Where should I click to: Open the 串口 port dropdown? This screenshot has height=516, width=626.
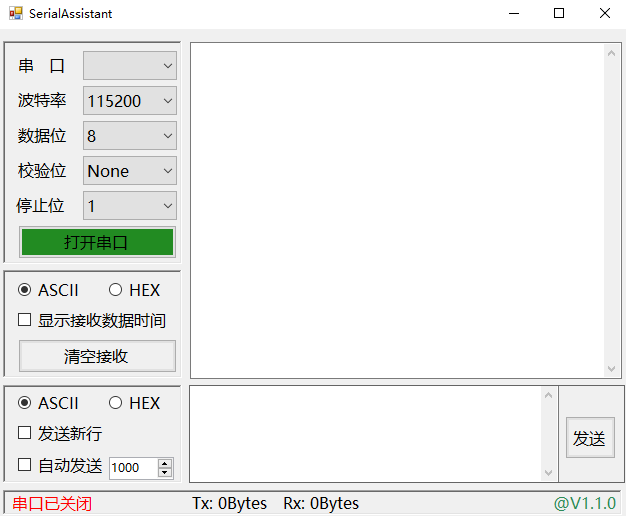click(x=130, y=65)
